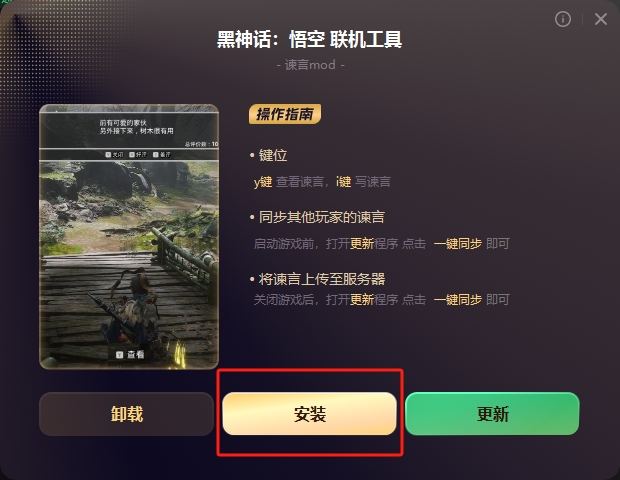
Task: Click the 关闭 key hint in preview image
Action: pos(114,155)
